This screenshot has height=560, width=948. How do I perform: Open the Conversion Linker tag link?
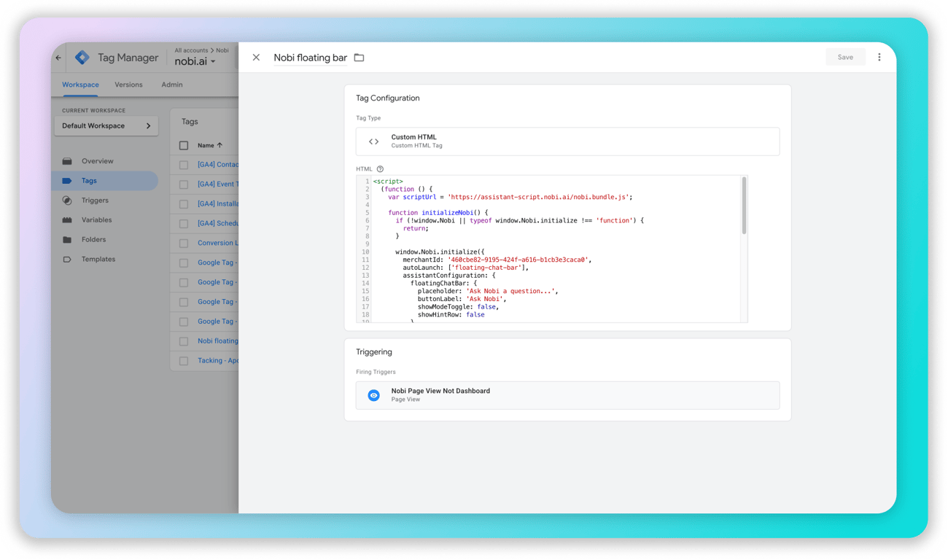point(218,244)
